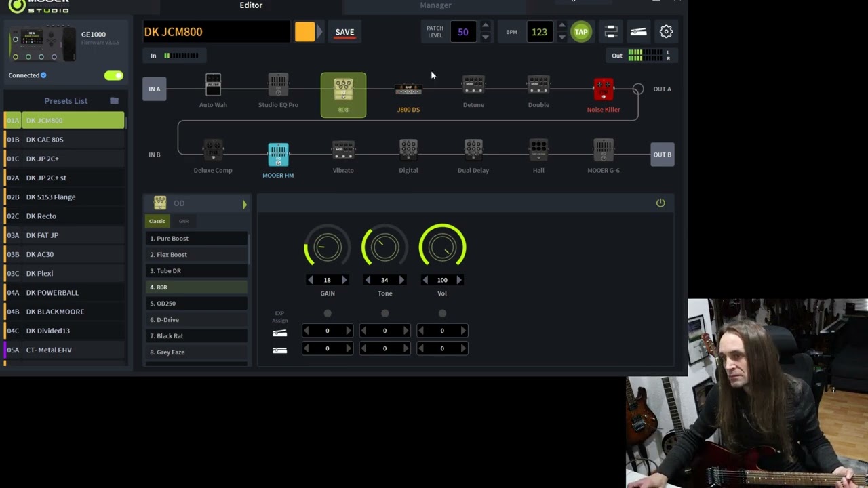Increase the patch level value
The image size is (868, 488).
point(485,26)
